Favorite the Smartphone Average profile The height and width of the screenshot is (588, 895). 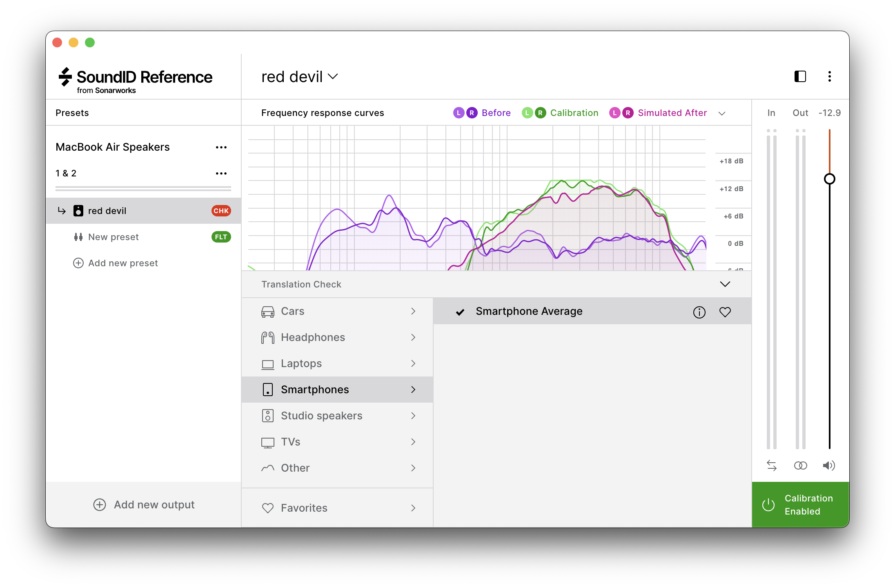[x=725, y=312]
